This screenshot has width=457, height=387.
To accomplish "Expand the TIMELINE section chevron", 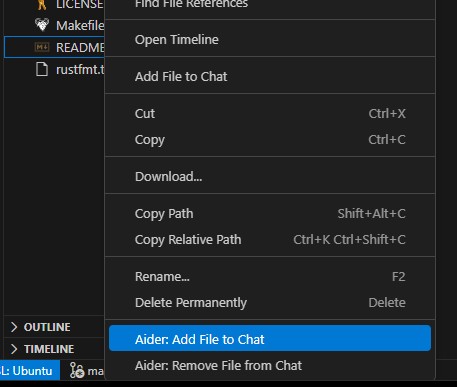I will tap(14, 349).
